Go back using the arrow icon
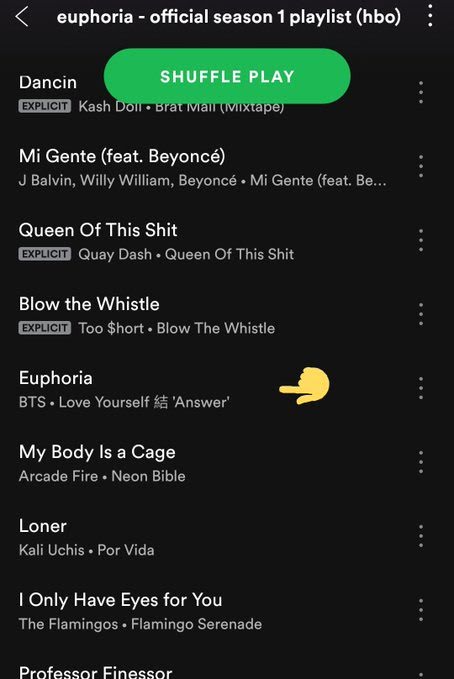This screenshot has height=679, width=454. click(22, 17)
